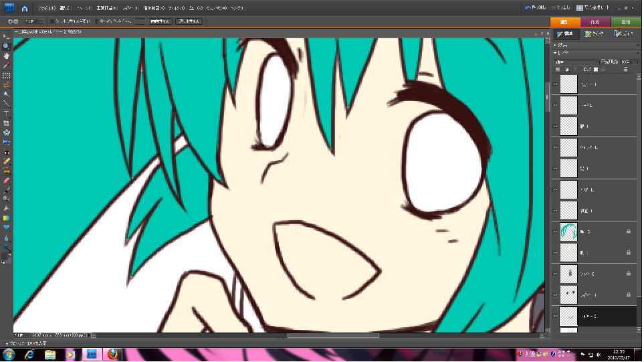The image size is (644, 362).
Task: Toggle visibility of the highlighted selected layer
Action: click(x=555, y=316)
